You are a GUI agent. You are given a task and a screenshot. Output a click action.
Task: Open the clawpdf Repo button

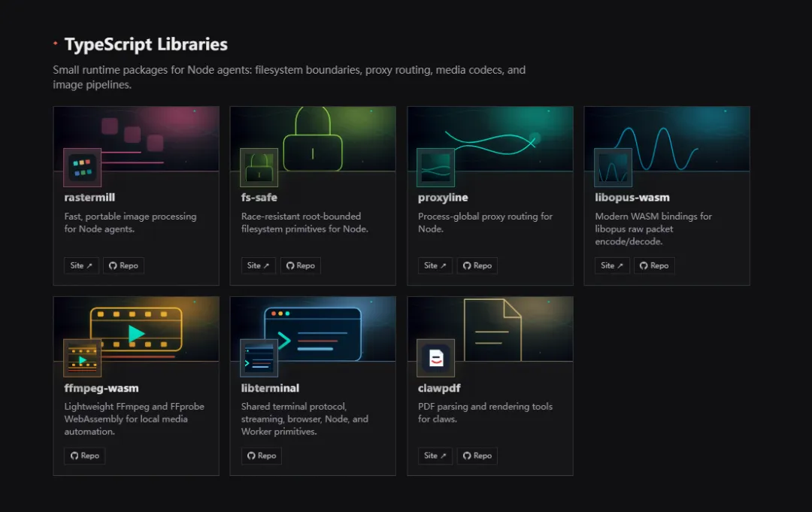tap(477, 456)
